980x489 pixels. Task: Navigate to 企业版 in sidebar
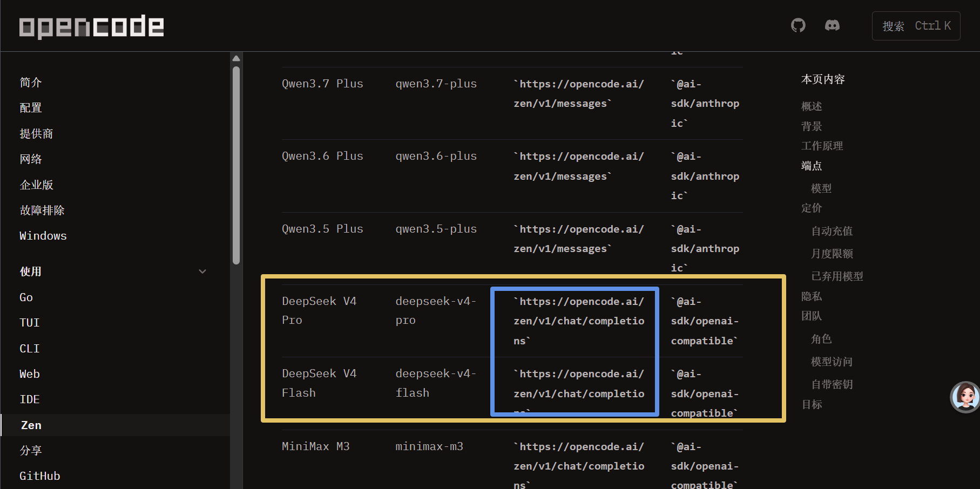point(36,185)
